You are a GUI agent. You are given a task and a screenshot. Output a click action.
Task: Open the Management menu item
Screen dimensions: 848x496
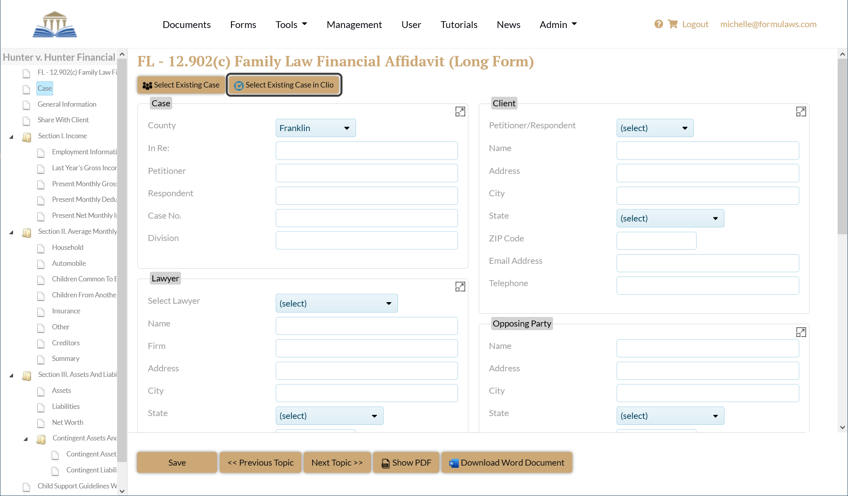(x=354, y=24)
